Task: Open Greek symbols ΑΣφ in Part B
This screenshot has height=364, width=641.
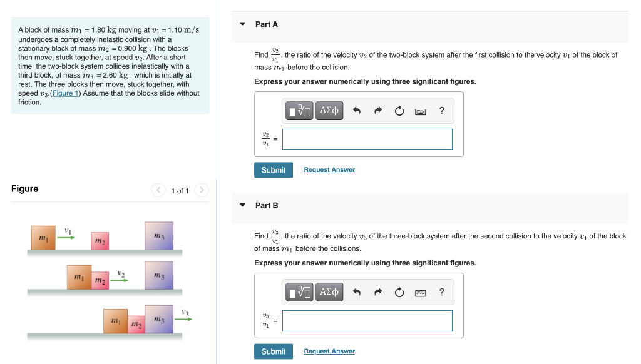Action: click(x=329, y=291)
